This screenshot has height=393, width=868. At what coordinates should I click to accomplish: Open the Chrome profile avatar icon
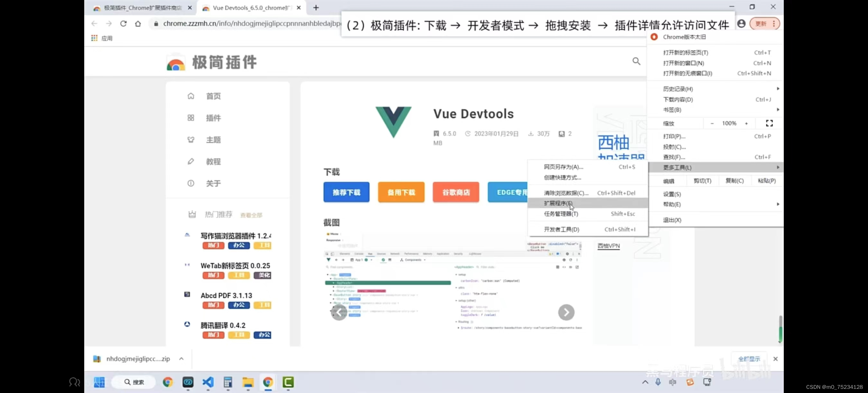click(741, 23)
